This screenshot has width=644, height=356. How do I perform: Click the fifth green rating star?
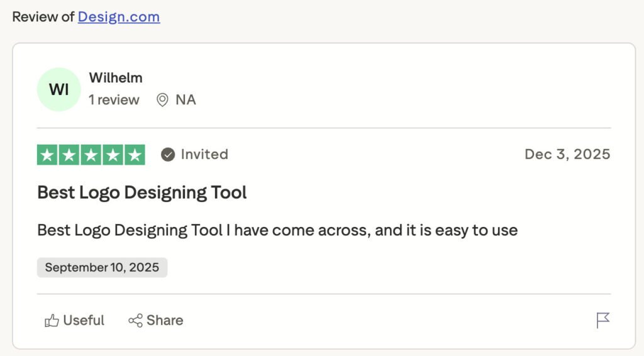click(x=135, y=155)
